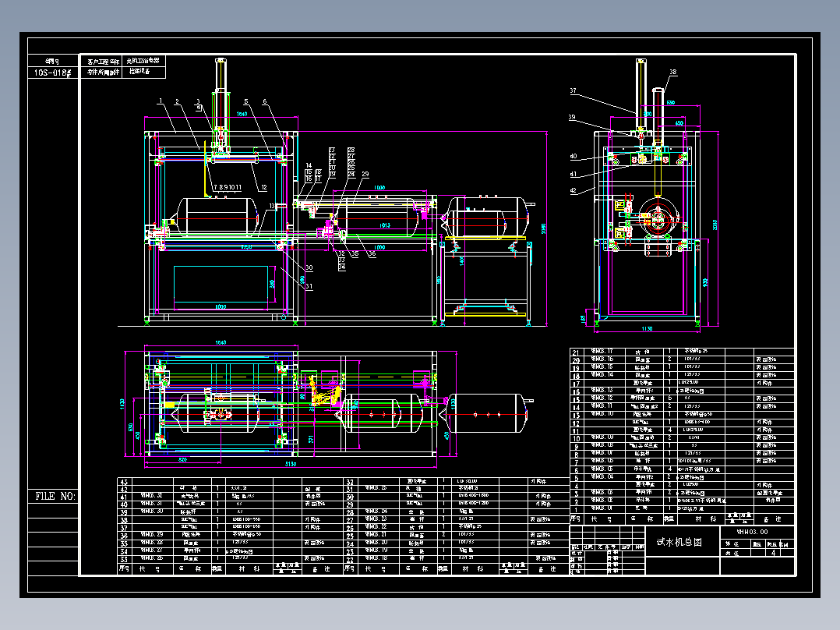Click the sheet count cell showing 4
Image resolution: width=840 pixels, height=630 pixels.
click(x=773, y=552)
